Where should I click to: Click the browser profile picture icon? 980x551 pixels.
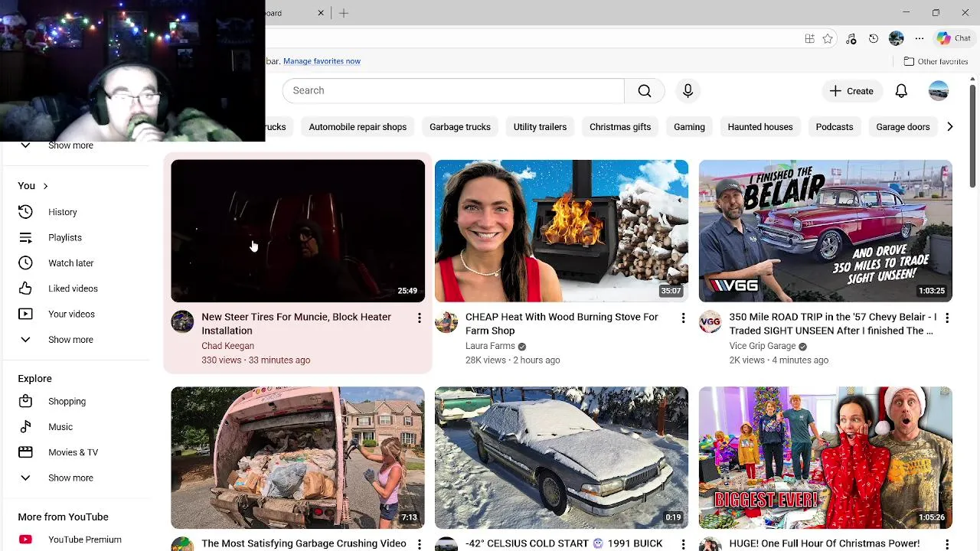click(897, 38)
